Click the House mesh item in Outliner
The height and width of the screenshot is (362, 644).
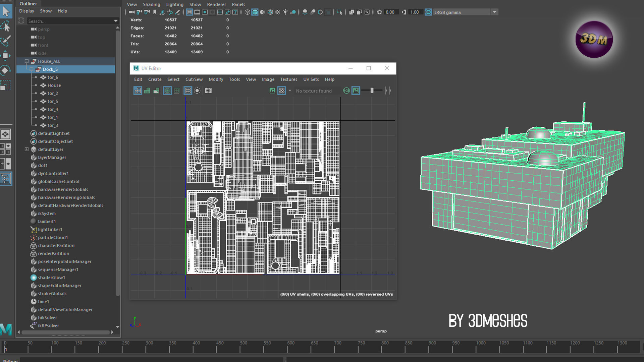click(54, 85)
